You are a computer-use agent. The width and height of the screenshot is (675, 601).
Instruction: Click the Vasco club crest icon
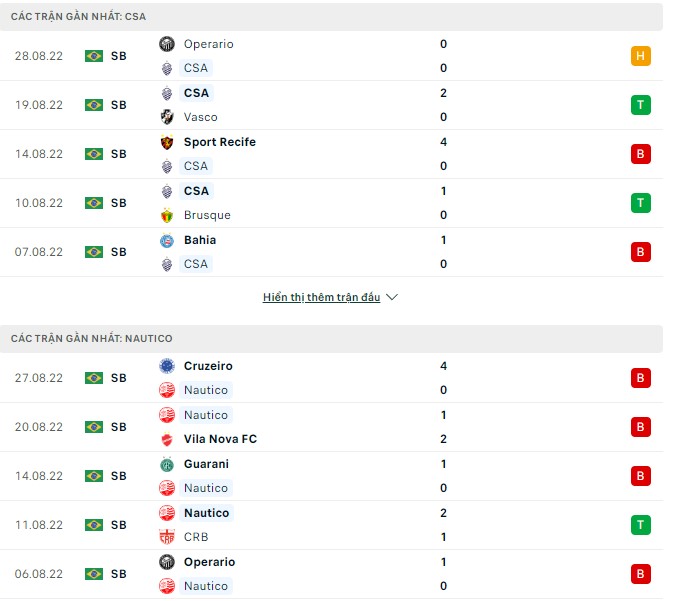click(167, 117)
